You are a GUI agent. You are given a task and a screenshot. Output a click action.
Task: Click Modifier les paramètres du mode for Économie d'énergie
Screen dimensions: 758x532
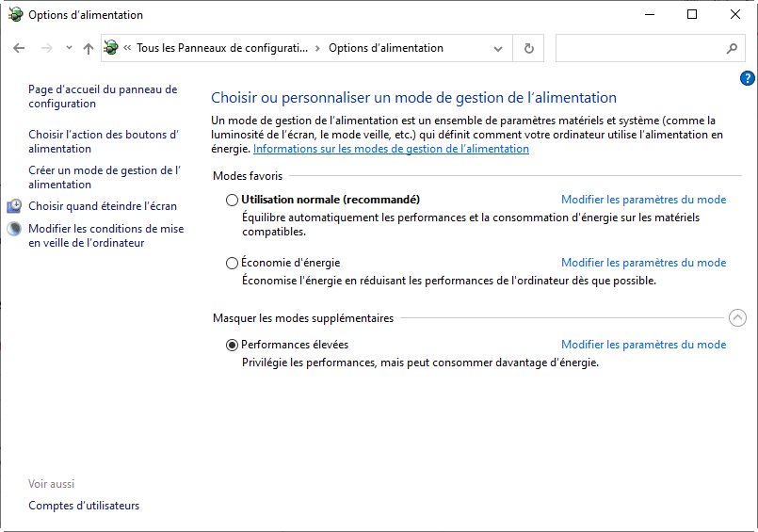tap(643, 263)
